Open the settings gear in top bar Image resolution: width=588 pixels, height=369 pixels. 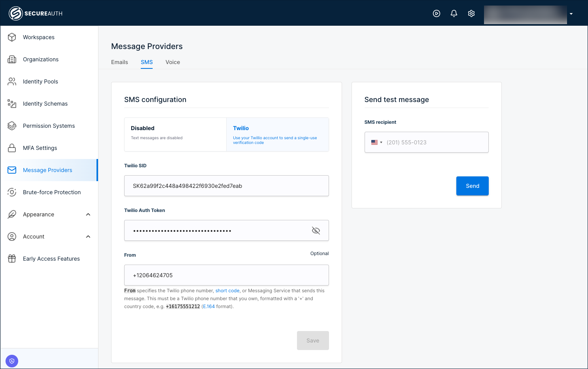coord(471,13)
